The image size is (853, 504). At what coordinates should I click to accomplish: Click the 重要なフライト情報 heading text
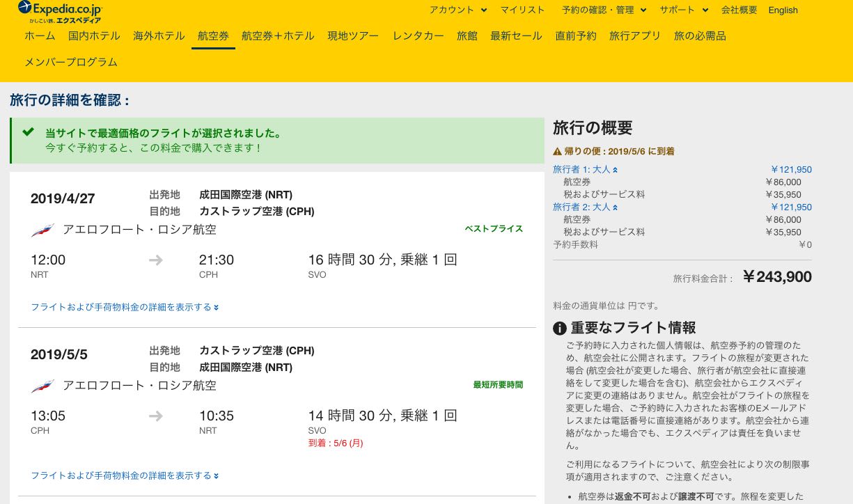[x=633, y=328]
